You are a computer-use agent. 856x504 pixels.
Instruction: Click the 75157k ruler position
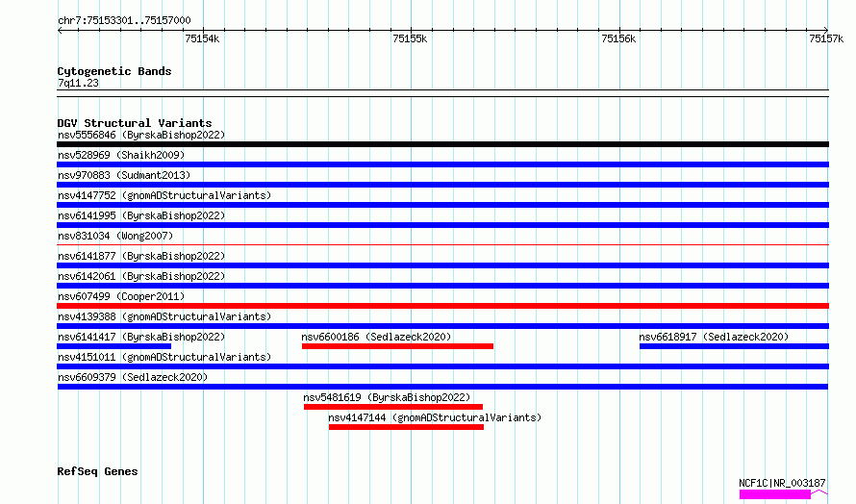point(826,38)
